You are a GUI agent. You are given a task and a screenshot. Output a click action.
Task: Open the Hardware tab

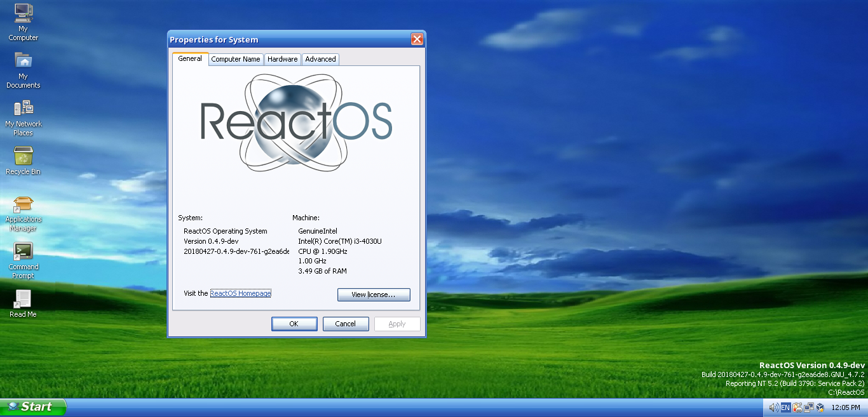[282, 59]
